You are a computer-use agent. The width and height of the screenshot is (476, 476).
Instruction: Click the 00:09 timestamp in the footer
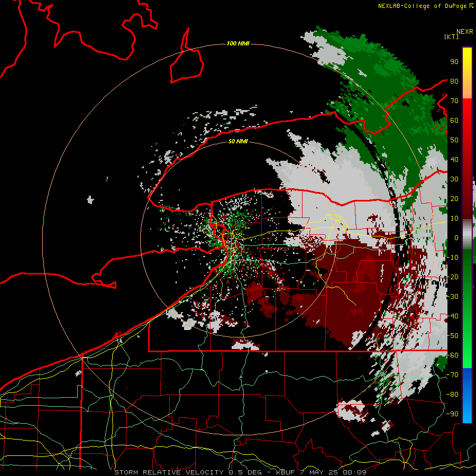(x=355, y=472)
